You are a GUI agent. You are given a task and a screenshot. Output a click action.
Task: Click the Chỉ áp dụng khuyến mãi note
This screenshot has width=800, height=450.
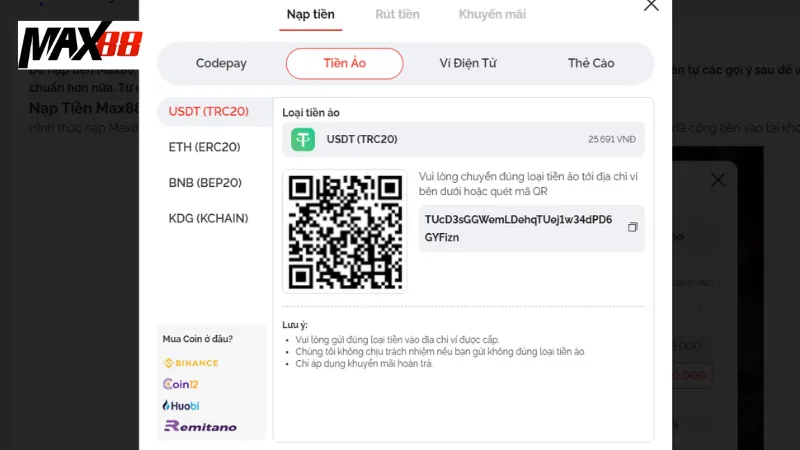coord(364,364)
